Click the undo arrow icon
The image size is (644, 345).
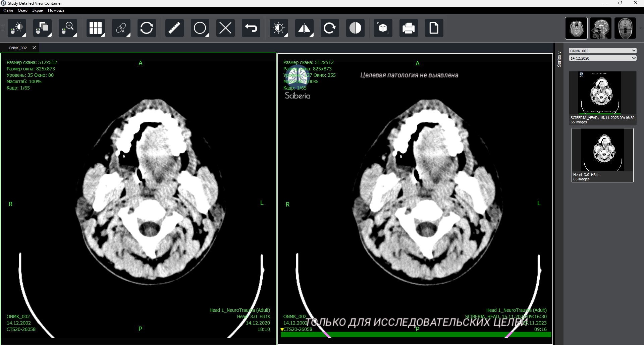pyautogui.click(x=251, y=28)
